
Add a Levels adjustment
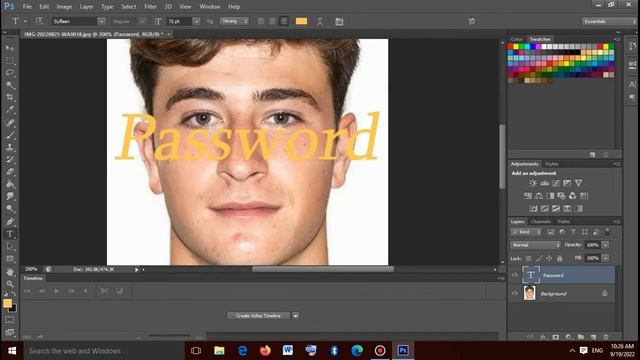pos(544,183)
